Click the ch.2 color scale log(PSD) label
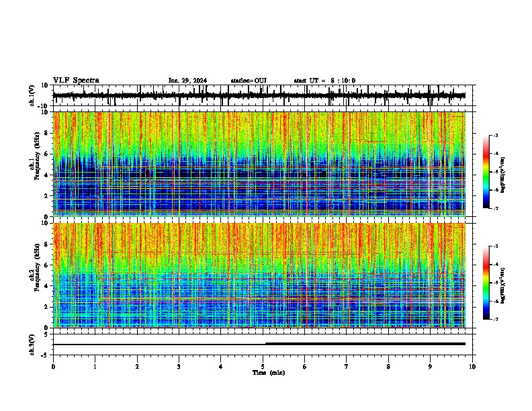 coord(503,286)
